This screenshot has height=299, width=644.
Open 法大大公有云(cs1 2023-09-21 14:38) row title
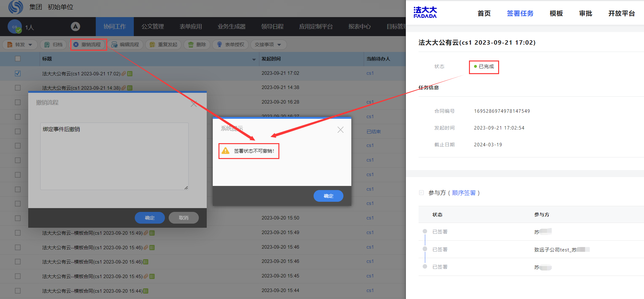pos(81,88)
